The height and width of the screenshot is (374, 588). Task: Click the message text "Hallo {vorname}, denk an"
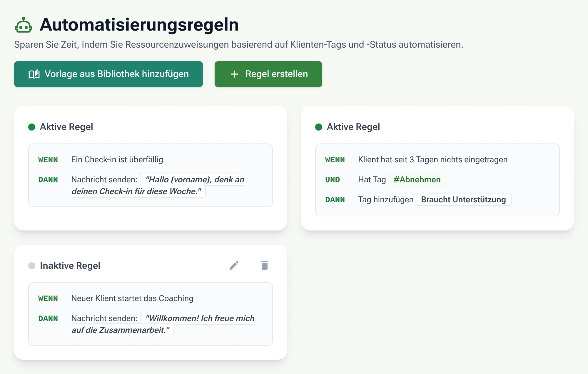[x=195, y=179]
